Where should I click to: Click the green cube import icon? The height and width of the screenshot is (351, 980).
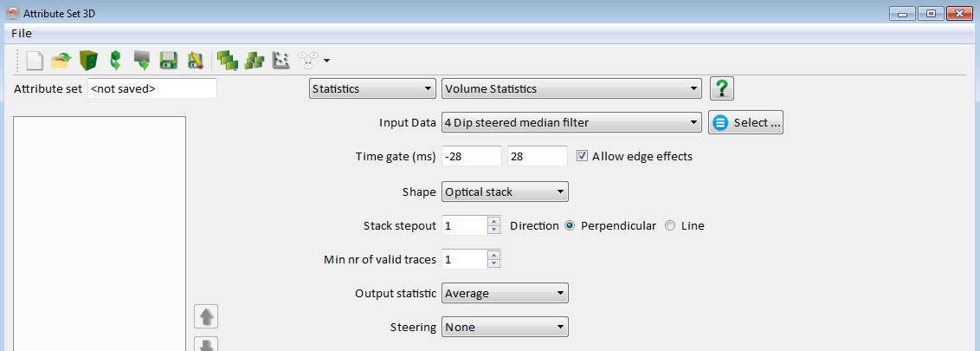click(x=114, y=61)
